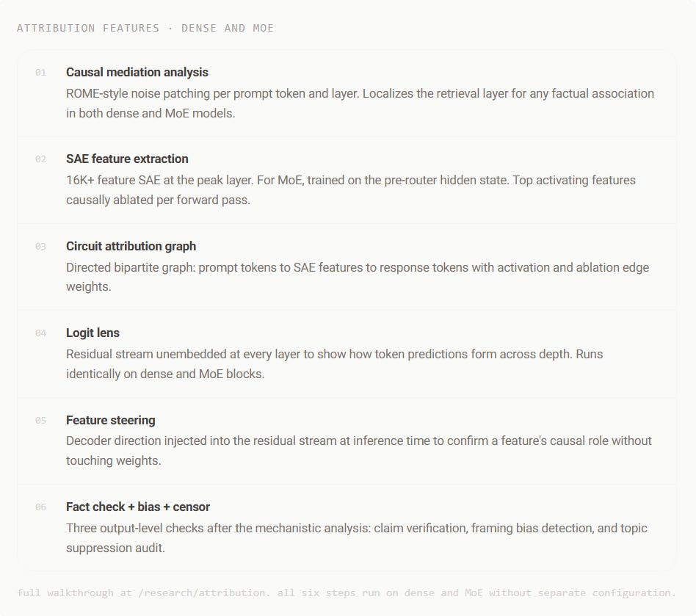Click the Causal mediation analysis heading

tap(137, 73)
